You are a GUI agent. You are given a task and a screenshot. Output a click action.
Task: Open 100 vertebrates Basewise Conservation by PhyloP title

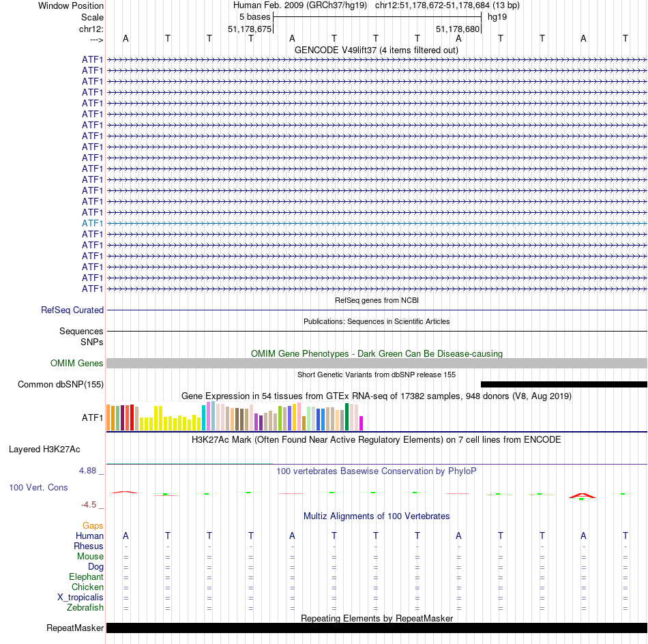tap(376, 471)
